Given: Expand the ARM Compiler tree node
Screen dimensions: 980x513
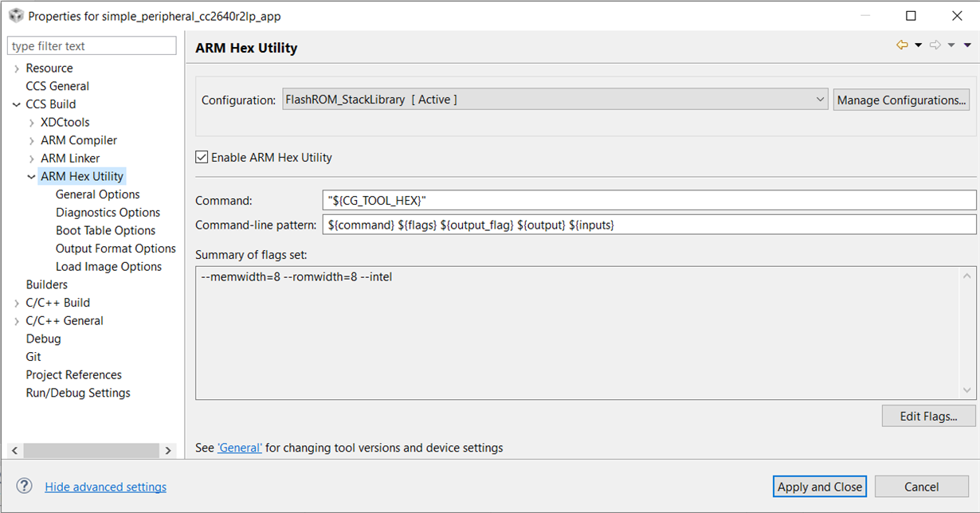Looking at the screenshot, I should (32, 140).
